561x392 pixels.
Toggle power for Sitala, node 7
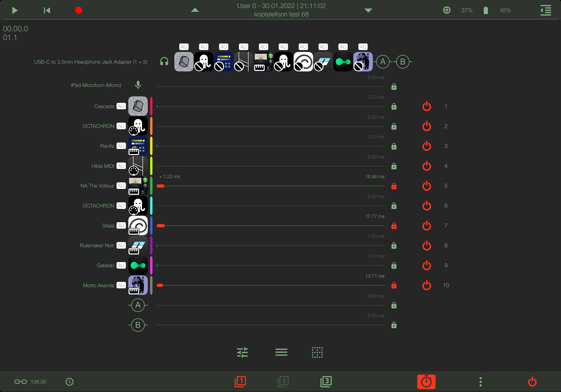(x=427, y=226)
